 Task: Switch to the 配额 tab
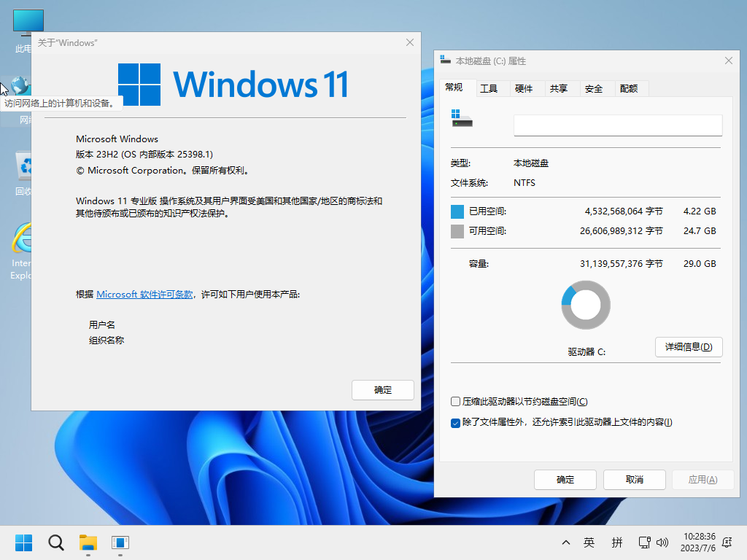click(x=629, y=88)
